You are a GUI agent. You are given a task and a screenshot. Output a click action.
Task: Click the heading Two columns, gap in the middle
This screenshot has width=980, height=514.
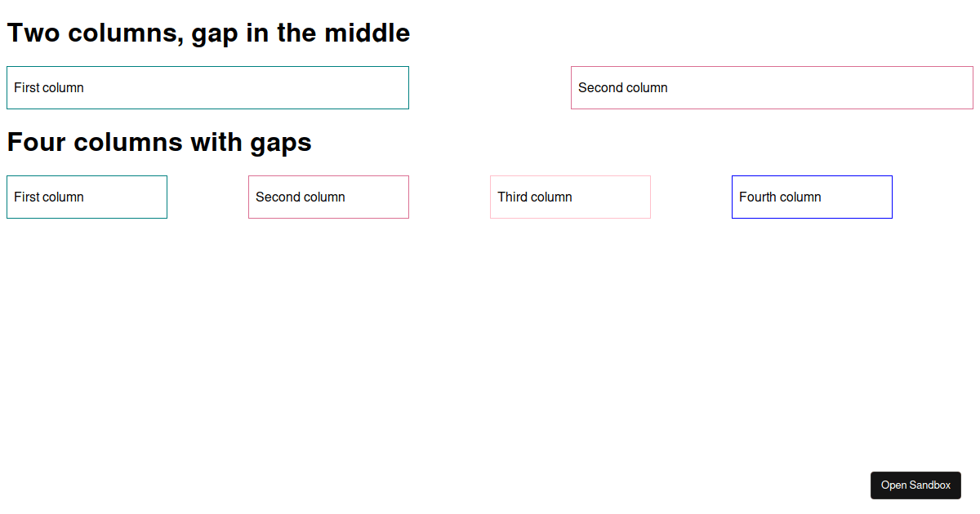tap(208, 33)
